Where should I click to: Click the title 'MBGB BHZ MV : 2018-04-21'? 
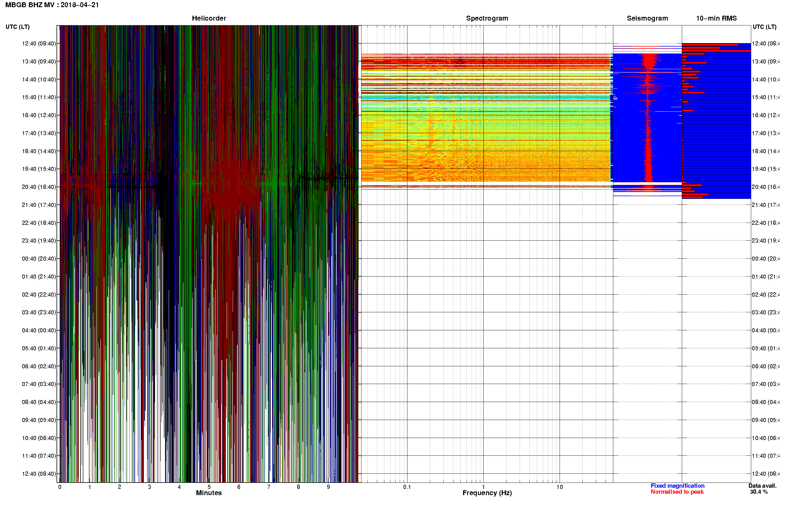(52, 5)
